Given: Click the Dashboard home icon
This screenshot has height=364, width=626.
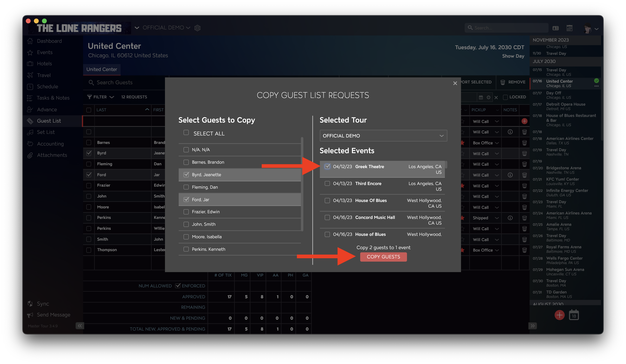Looking at the screenshot, I should (x=30, y=41).
